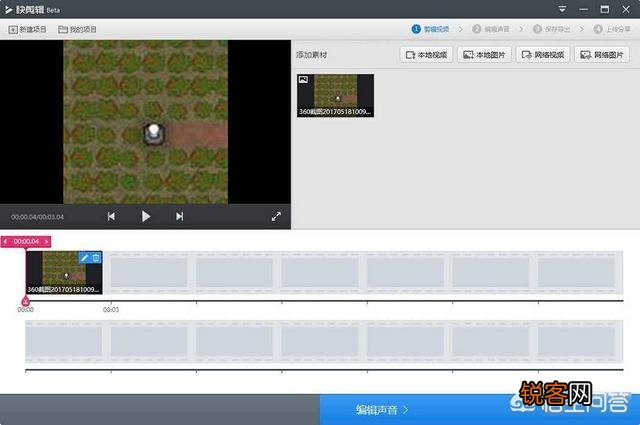The height and width of the screenshot is (425, 640).
Task: Add material with 本地图片 button
Action: click(x=484, y=55)
